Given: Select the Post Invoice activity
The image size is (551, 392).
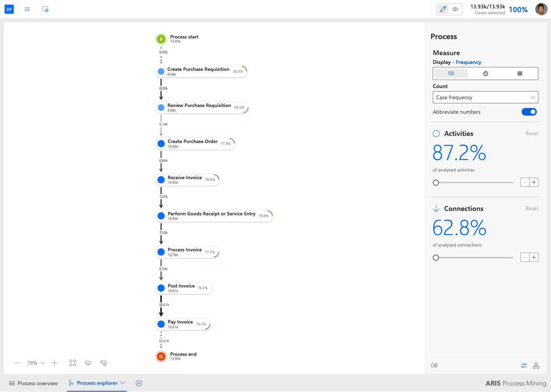Looking at the screenshot, I should coord(184,288).
